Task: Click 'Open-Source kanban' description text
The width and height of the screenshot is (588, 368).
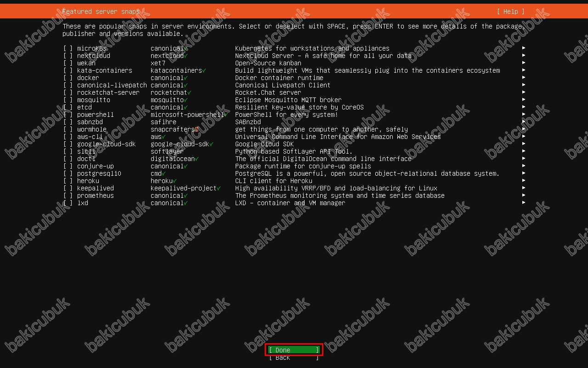Action: 268,63
